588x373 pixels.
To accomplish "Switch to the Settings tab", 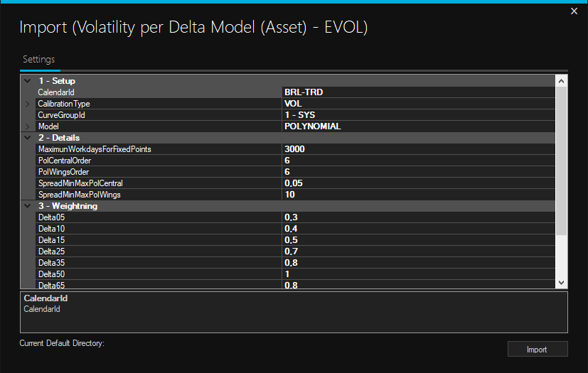I will [x=38, y=60].
